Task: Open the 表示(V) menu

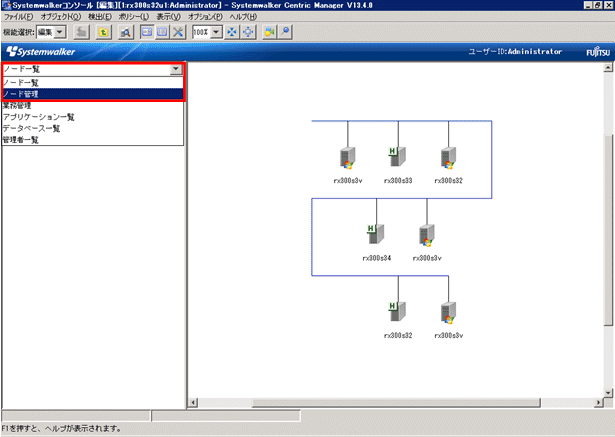Action: pos(168,17)
